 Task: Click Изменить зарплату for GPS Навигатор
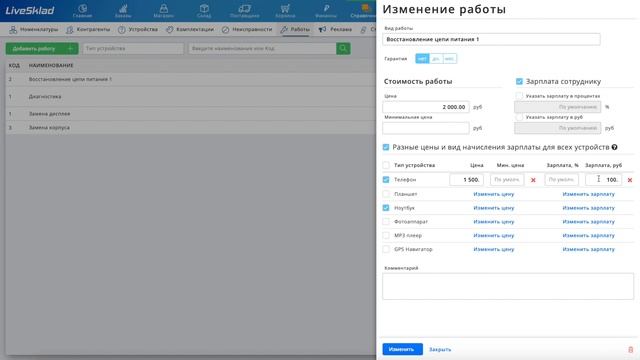[x=588, y=249]
